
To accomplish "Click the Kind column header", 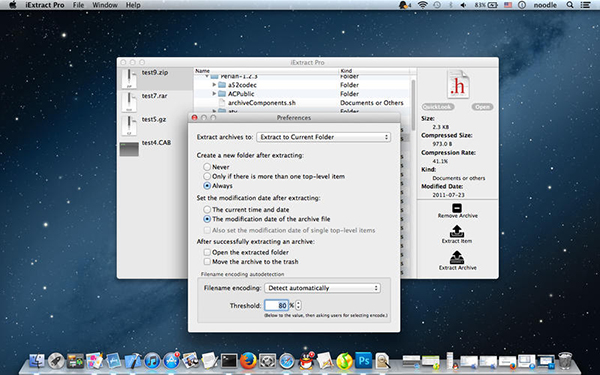I will (374, 71).
